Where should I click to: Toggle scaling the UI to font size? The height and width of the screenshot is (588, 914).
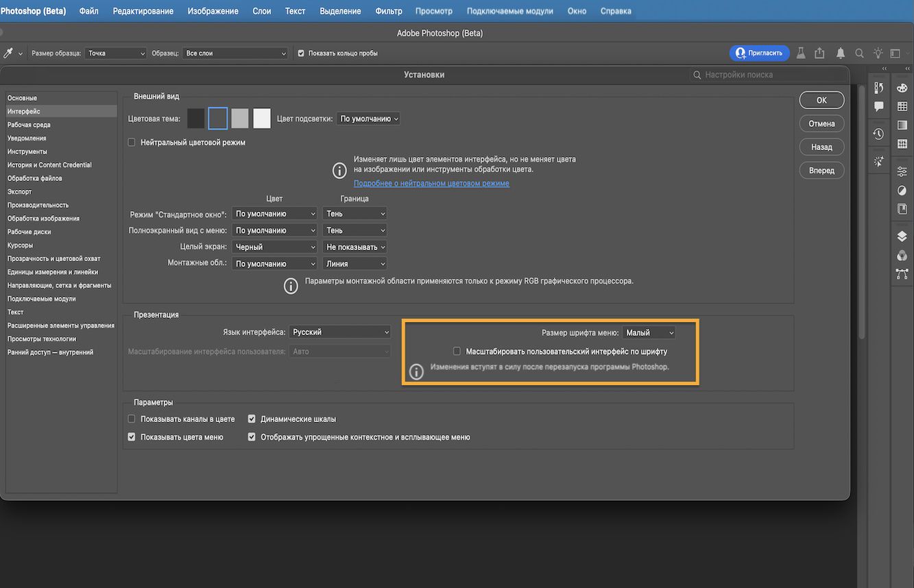pyautogui.click(x=456, y=350)
